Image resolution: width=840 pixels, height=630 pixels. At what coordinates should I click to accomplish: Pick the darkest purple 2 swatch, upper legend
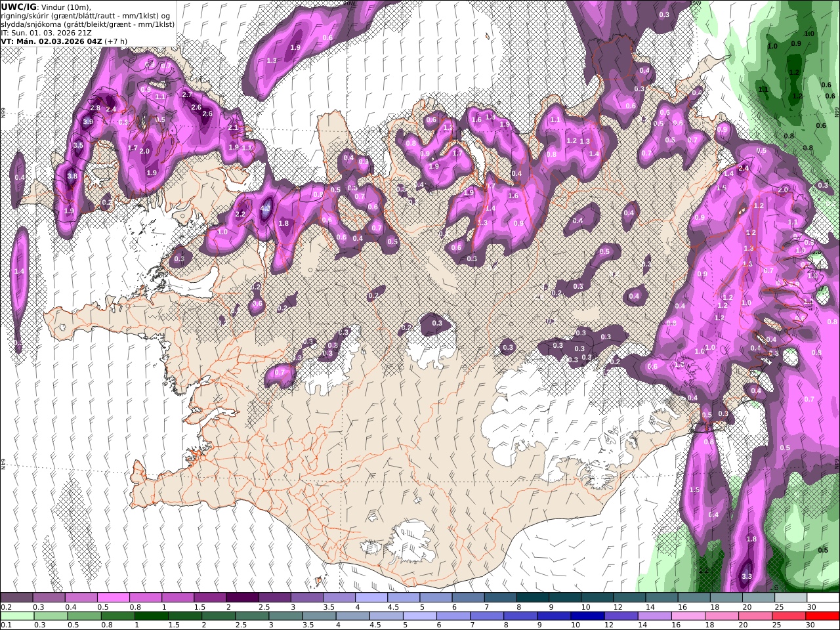coord(241,598)
